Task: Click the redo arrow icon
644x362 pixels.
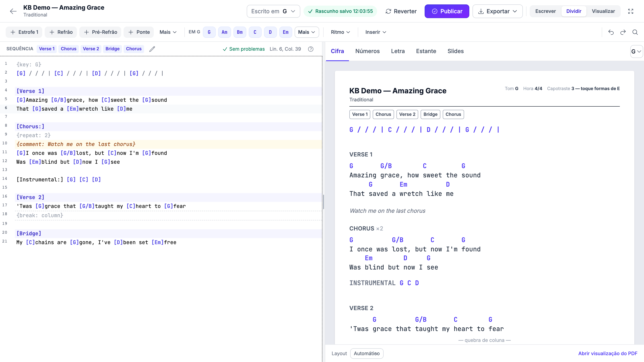Action: 623,32
